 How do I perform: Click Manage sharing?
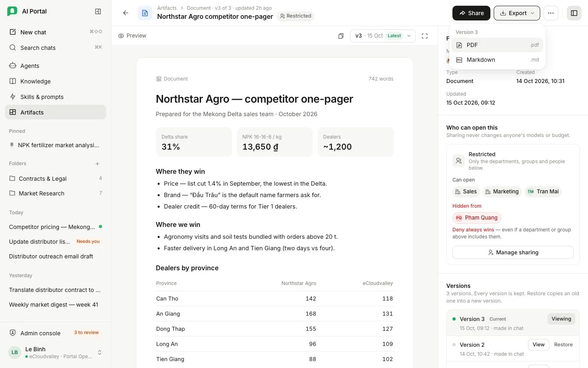coord(513,252)
